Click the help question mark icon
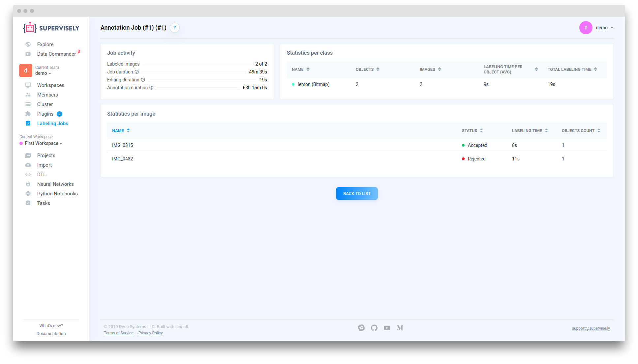The image size is (638, 364). pos(175,28)
